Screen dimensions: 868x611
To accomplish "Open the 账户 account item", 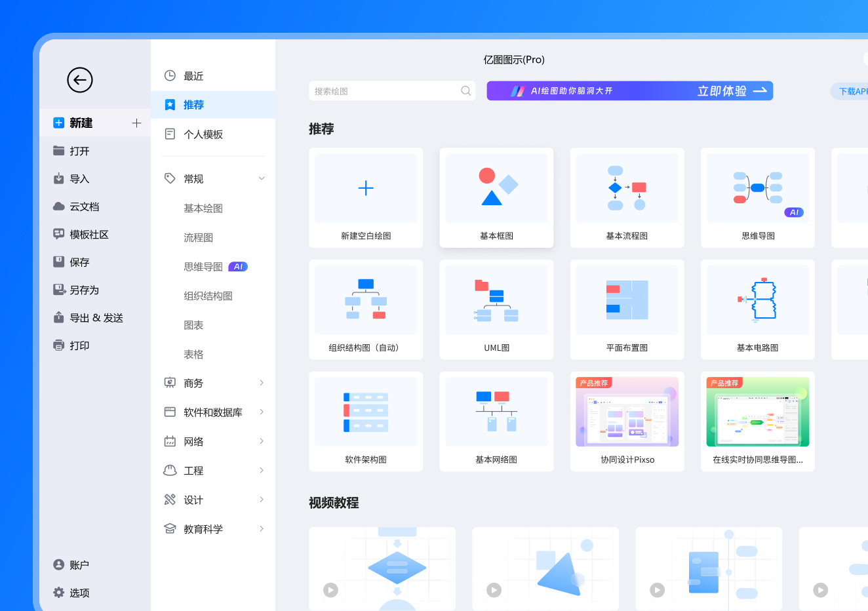I will tap(71, 565).
